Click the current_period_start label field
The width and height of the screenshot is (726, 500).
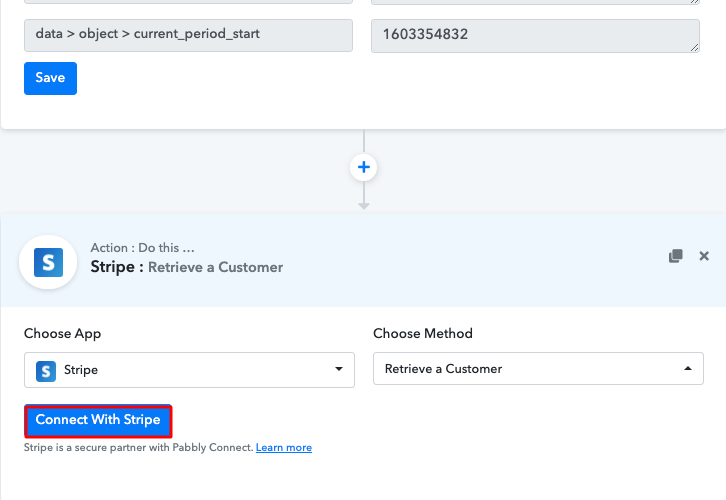tap(188, 35)
